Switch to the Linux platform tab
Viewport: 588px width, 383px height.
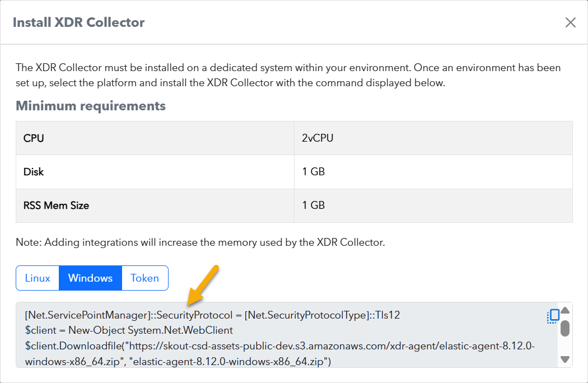coord(38,278)
